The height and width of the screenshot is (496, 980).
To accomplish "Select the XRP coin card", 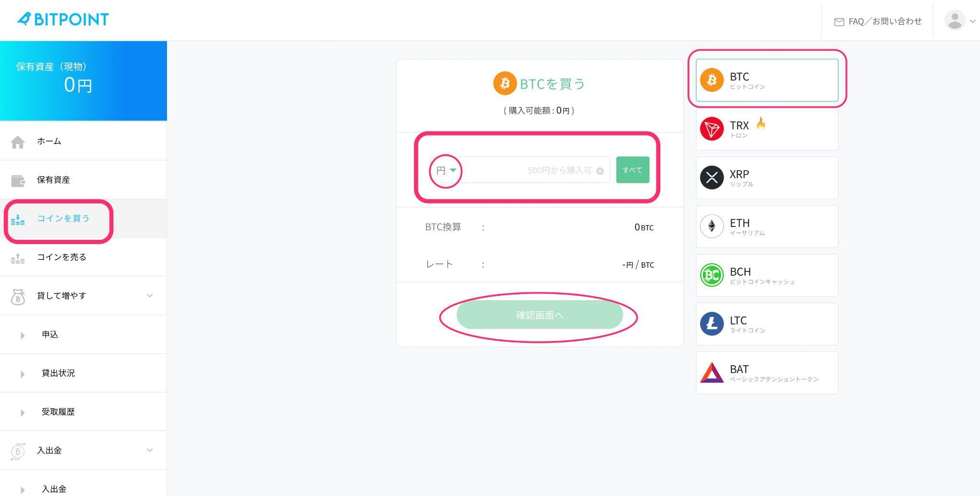I will tap(767, 178).
